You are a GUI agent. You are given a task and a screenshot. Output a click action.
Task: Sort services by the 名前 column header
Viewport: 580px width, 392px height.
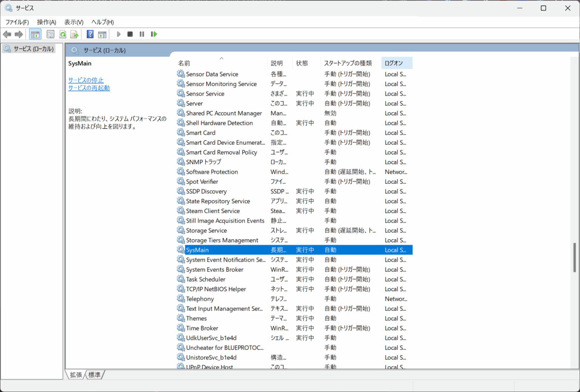point(184,63)
